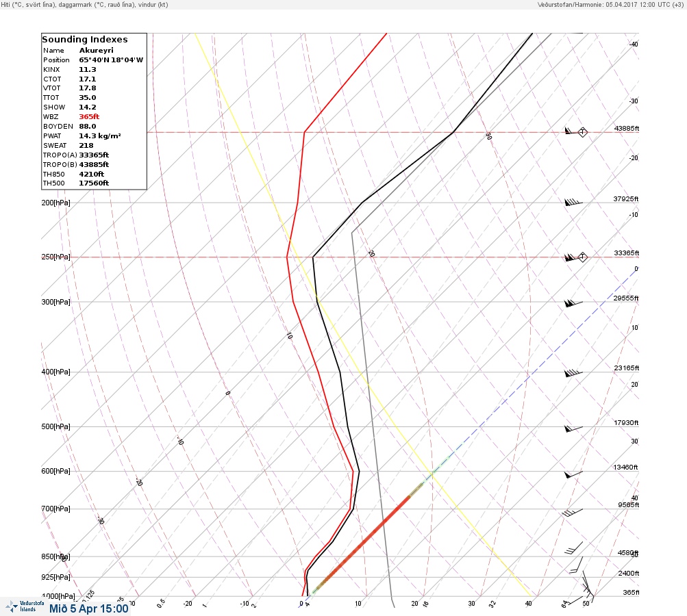Select the wind barb at 37925ft level
This screenshot has height=616, width=687.
coord(573,203)
